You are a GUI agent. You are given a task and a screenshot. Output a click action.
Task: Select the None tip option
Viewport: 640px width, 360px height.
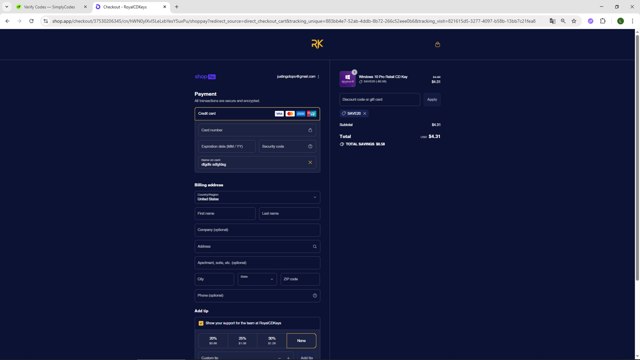point(301,340)
